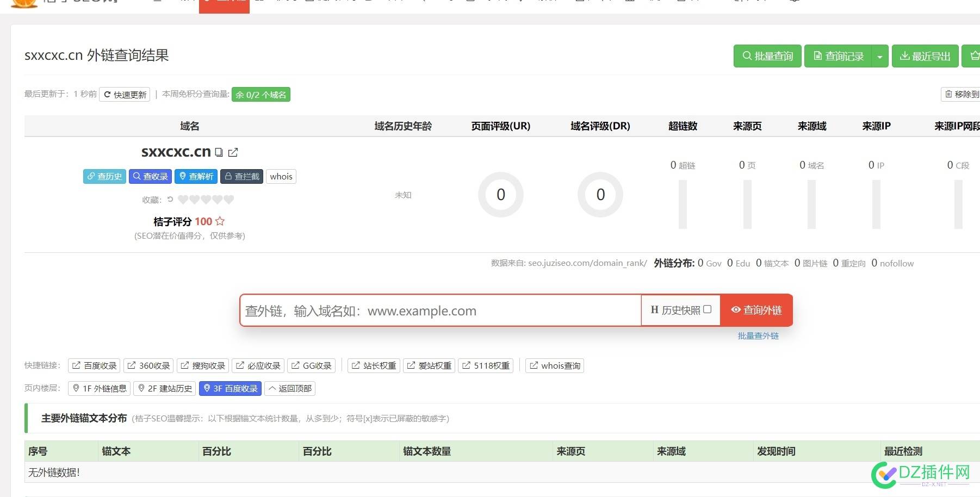Toggle the 历史快照 checkbox
980x497 pixels.
pyautogui.click(x=707, y=309)
